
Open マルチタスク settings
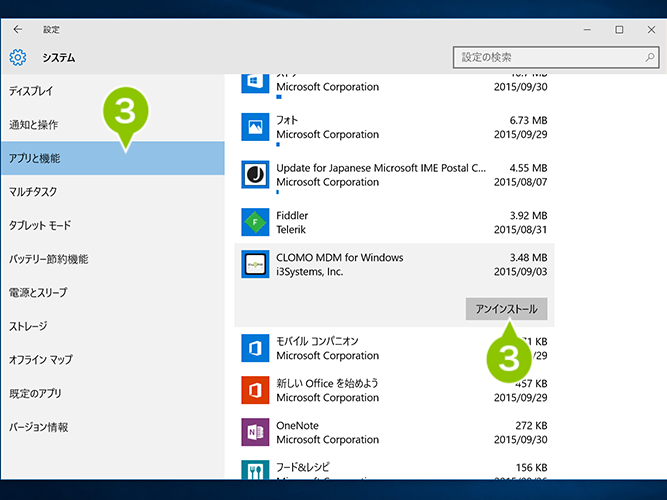pyautogui.click(x=113, y=192)
